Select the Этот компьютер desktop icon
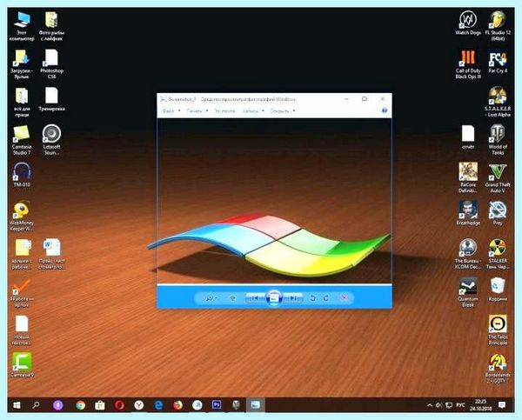Screen dimensions: 522x420 tap(22, 27)
